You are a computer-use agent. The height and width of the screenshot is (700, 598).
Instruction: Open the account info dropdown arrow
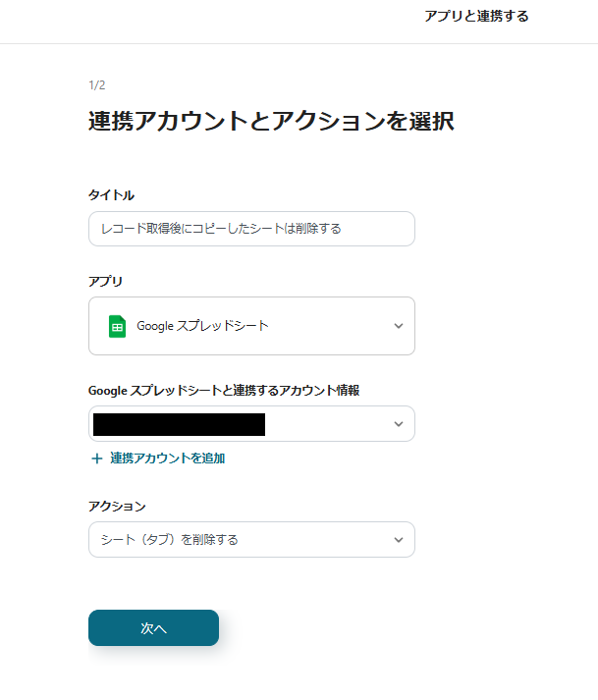tap(398, 424)
